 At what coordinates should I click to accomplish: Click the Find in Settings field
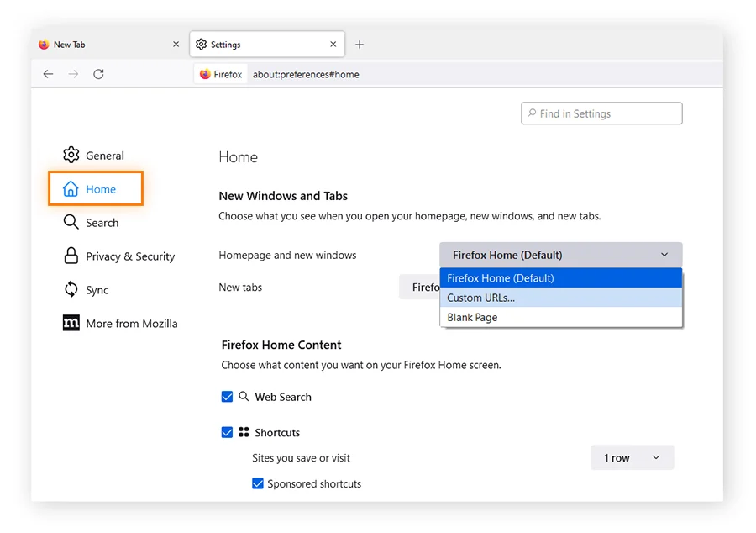(601, 113)
